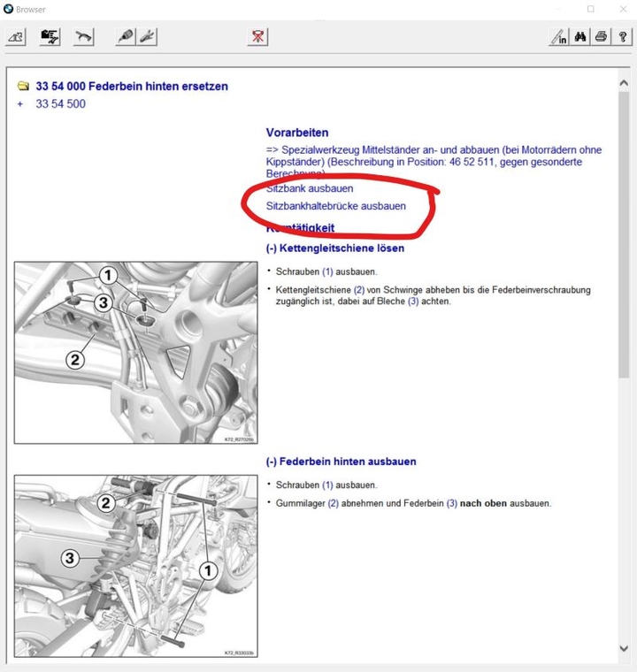Collapse the (-) Federbein hinten ausbauen section

click(x=341, y=462)
